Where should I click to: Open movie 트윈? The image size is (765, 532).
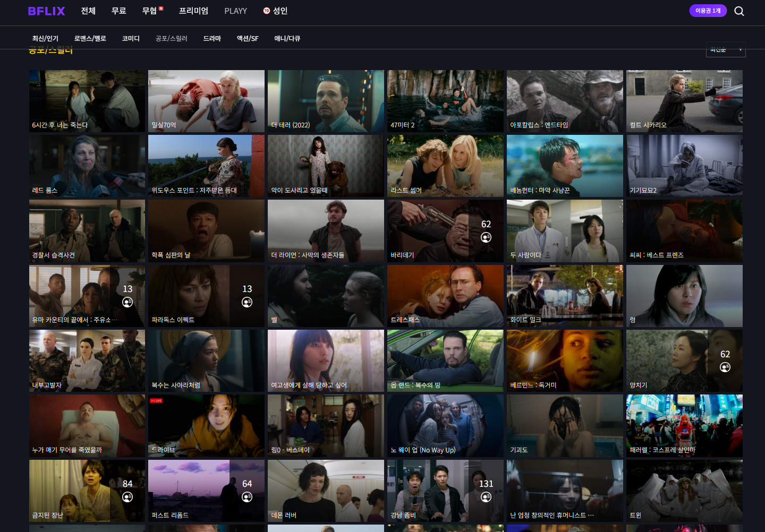(684, 491)
